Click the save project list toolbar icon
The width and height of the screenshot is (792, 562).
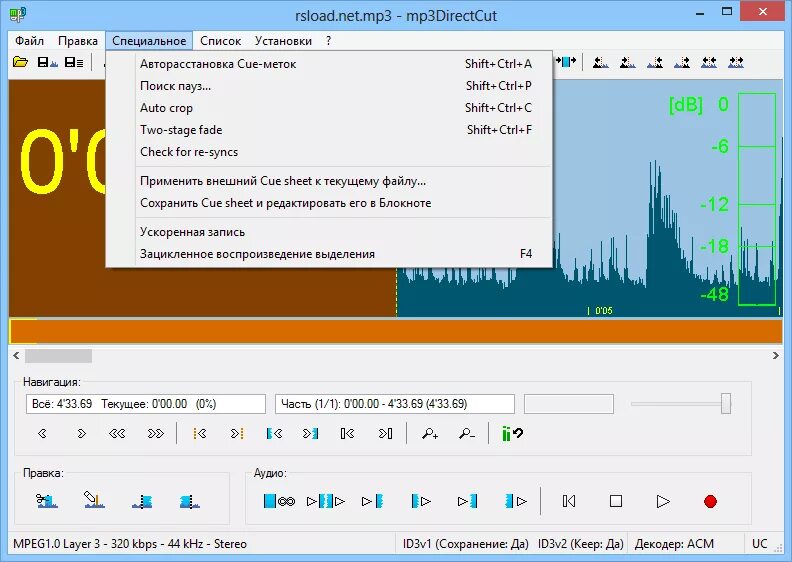click(x=74, y=62)
